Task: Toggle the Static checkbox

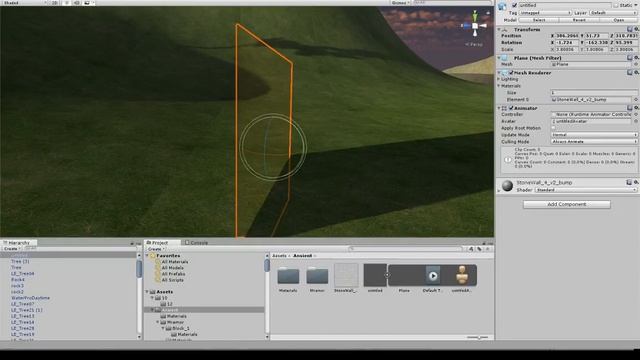Action: pyautogui.click(x=616, y=5)
